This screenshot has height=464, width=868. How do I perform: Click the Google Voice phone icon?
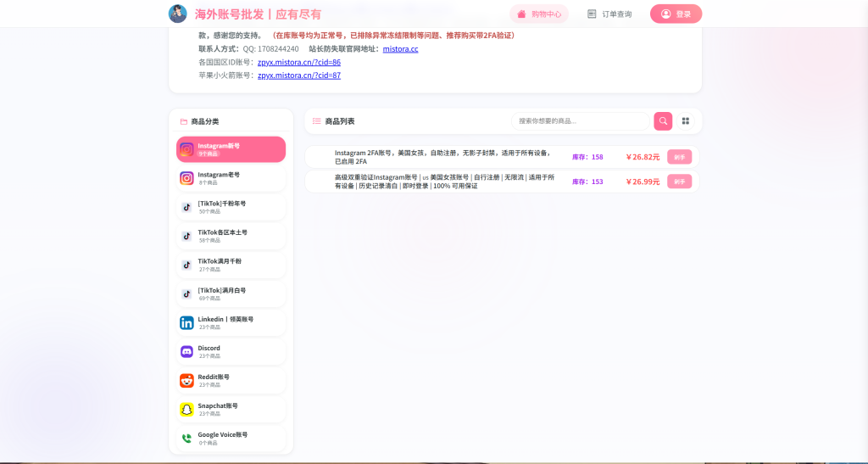(186, 438)
